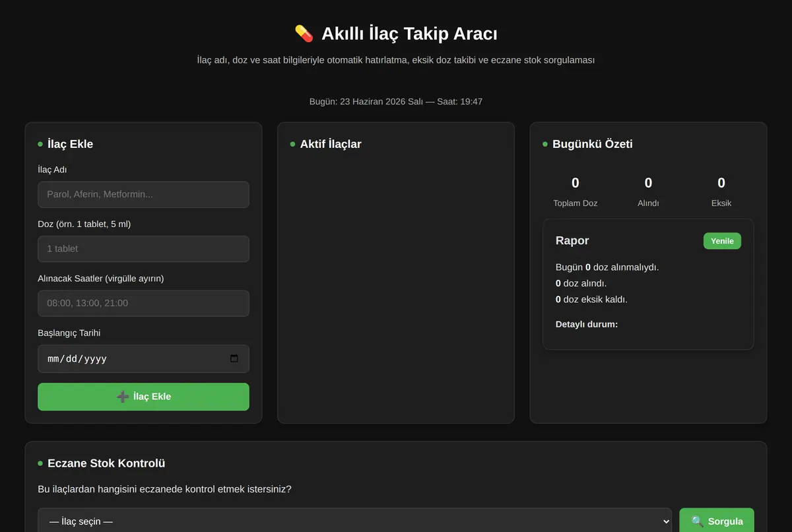Click the 'Toplam Doz' counter label

pyautogui.click(x=576, y=203)
